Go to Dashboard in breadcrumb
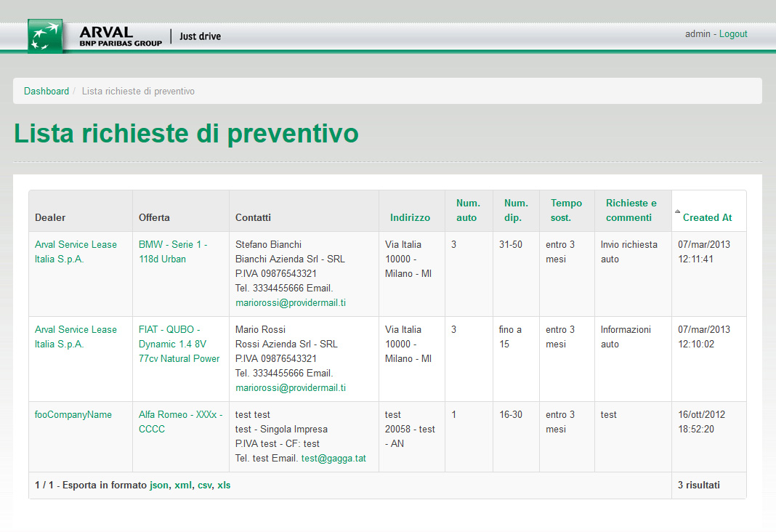 tap(47, 91)
